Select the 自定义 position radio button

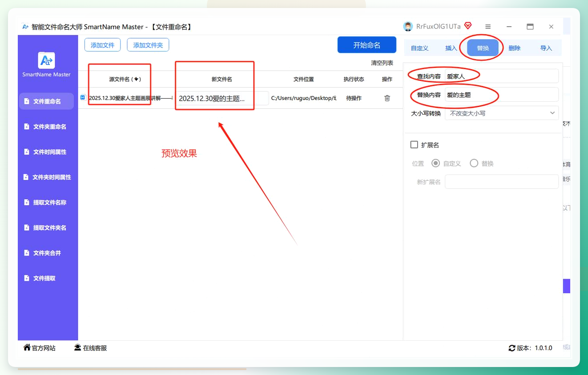pos(436,164)
